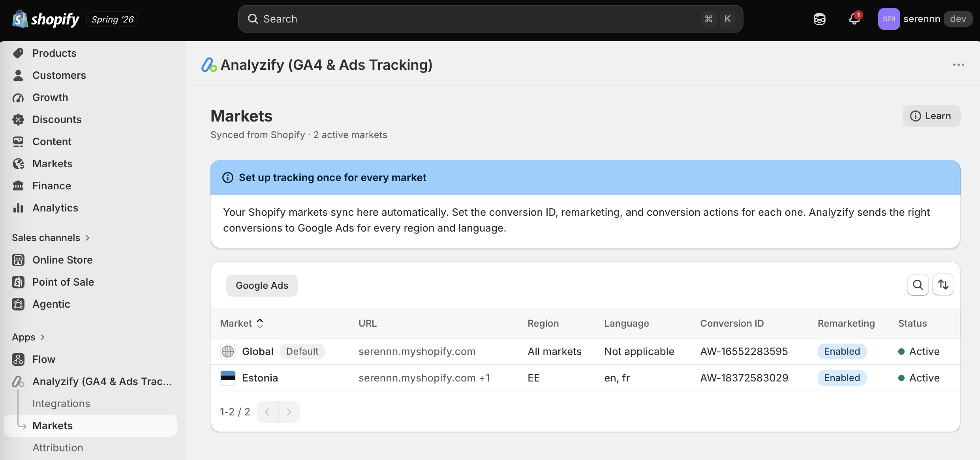
Task: Click the Online Store storefront icon
Action: [x=18, y=260]
